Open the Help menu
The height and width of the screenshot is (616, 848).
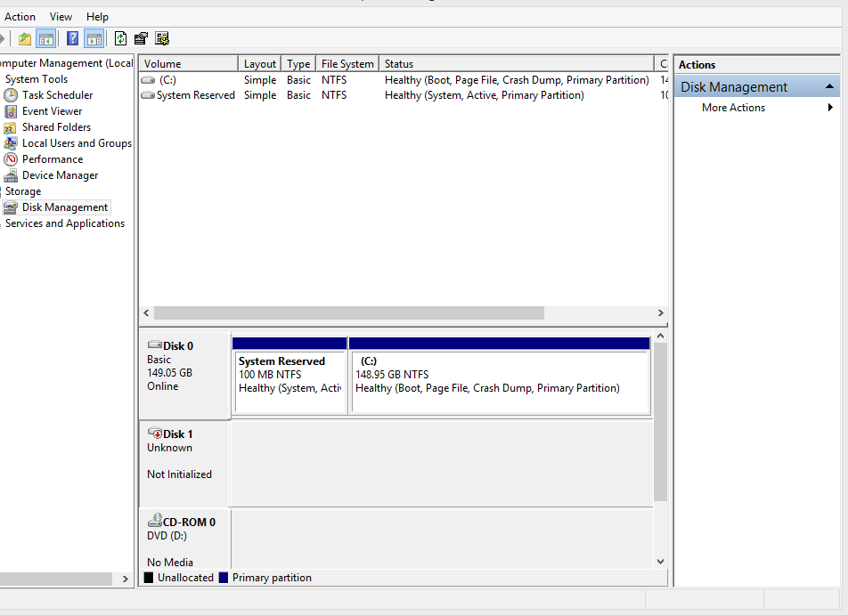(x=97, y=17)
